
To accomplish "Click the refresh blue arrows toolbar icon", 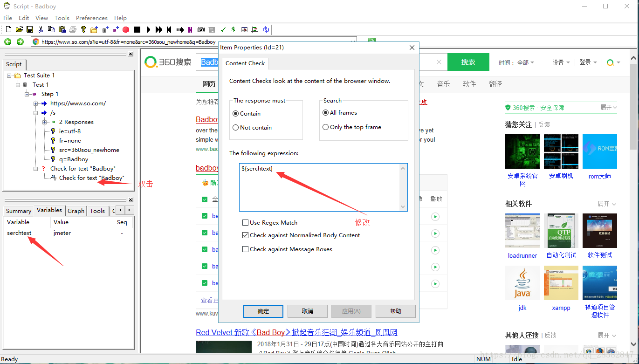I will [266, 29].
